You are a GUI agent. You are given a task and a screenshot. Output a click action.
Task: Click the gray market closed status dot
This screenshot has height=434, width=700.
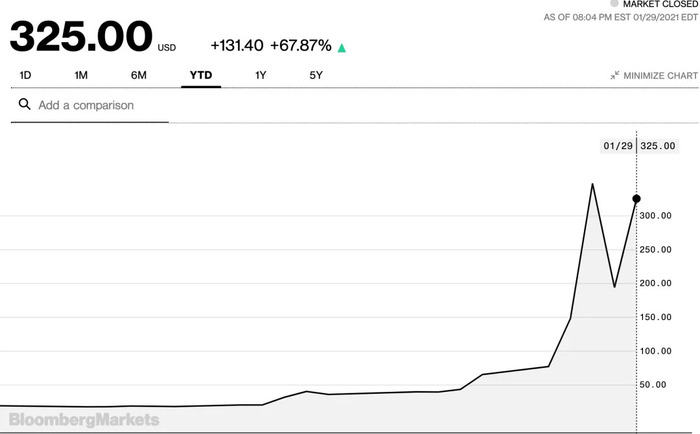coord(614,4)
